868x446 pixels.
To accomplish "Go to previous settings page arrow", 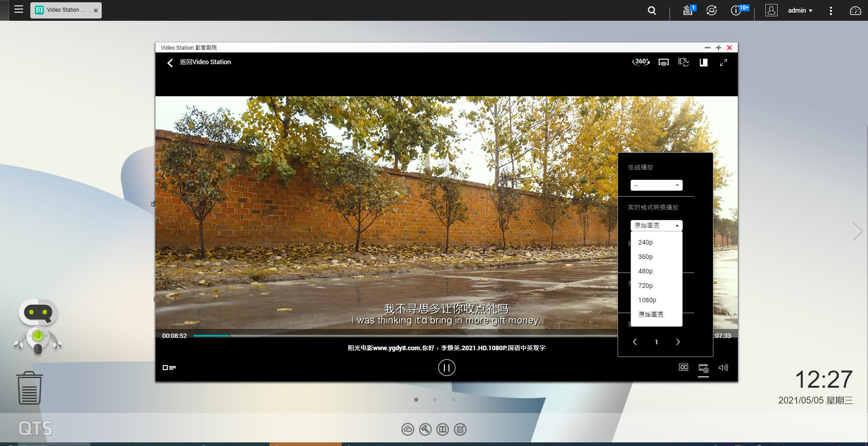I will tap(635, 342).
